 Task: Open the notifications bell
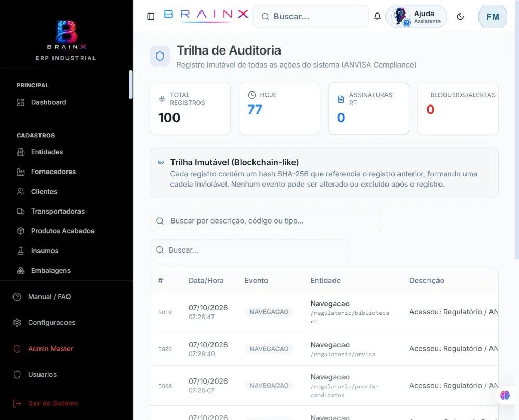point(377,17)
